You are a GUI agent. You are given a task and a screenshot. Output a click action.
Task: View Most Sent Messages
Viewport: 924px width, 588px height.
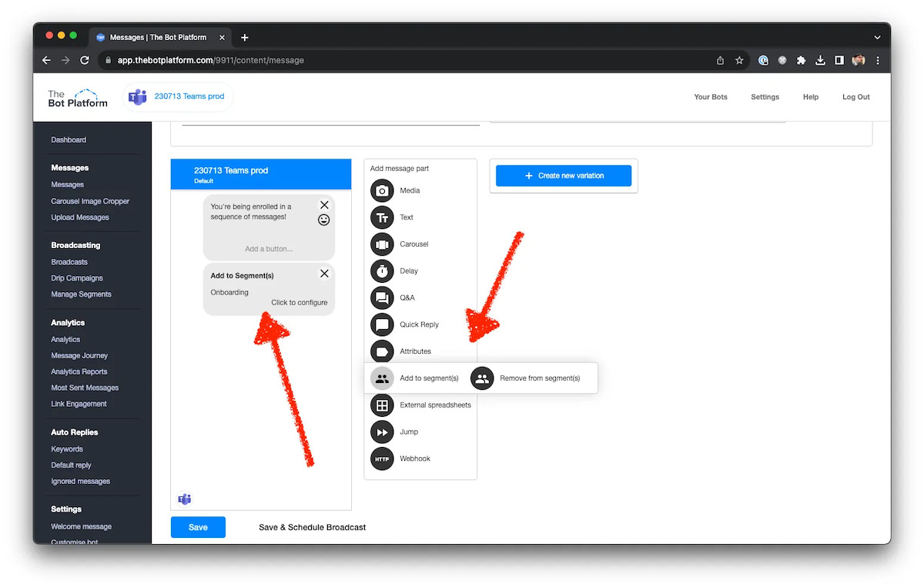tap(85, 388)
